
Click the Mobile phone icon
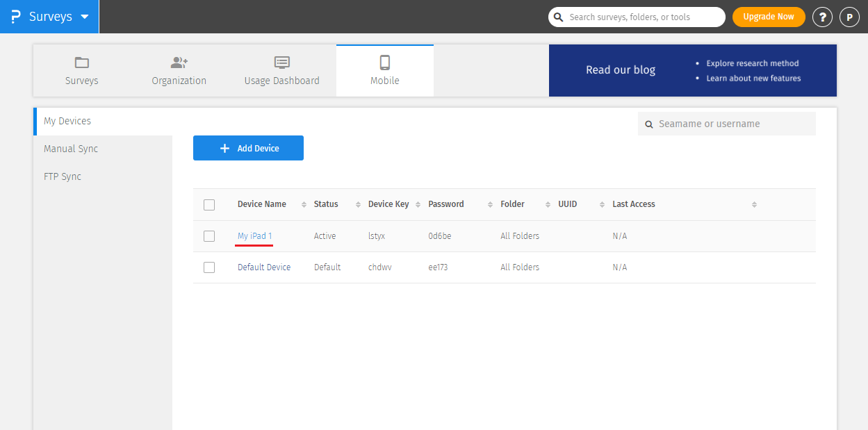tap(384, 63)
